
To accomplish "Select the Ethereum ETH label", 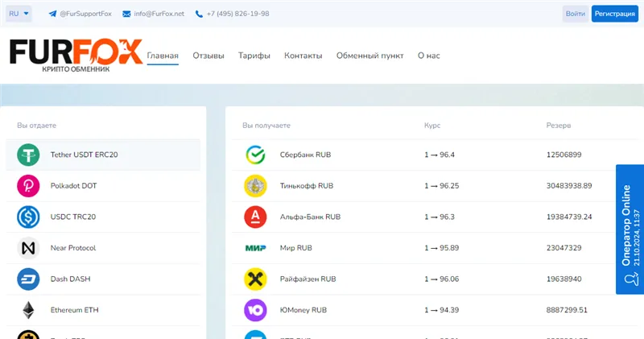I will click(x=74, y=310).
